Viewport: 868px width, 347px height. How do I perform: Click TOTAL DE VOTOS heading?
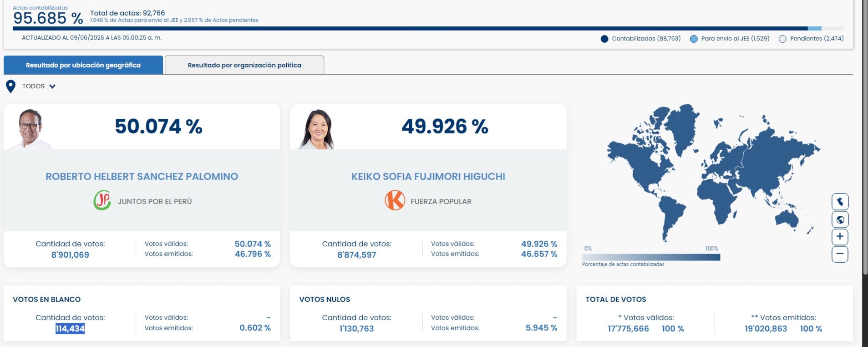[x=616, y=300]
